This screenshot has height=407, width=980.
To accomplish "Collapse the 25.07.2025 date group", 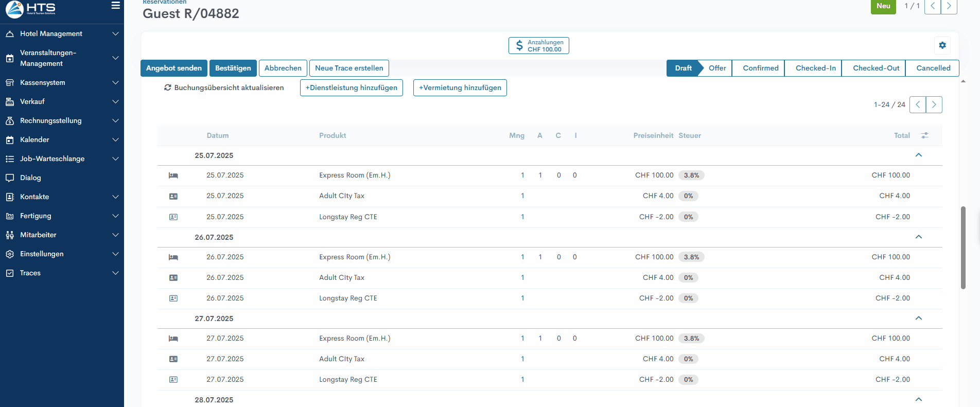I will point(918,155).
